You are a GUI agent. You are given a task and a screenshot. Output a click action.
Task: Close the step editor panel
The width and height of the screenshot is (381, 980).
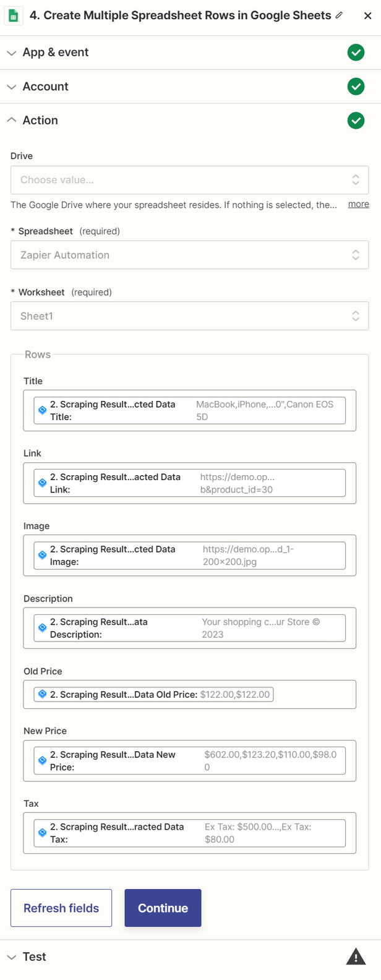click(367, 16)
